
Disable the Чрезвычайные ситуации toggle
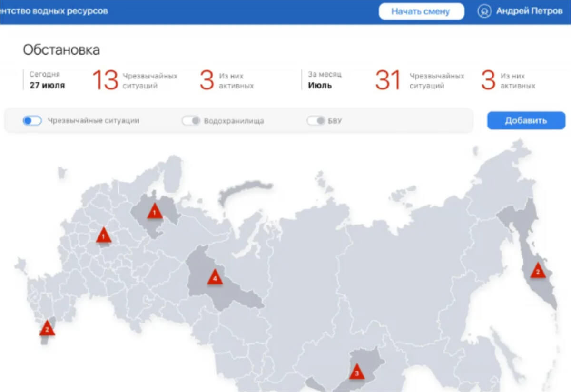click(x=32, y=121)
